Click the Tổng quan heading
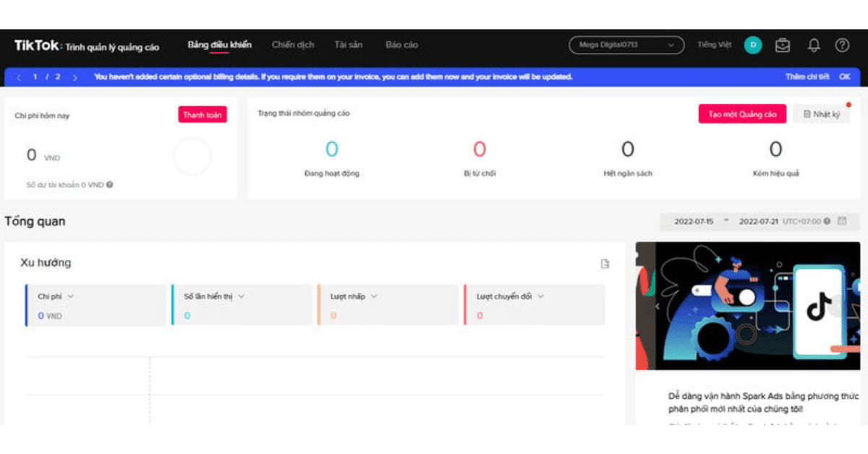 [35, 221]
